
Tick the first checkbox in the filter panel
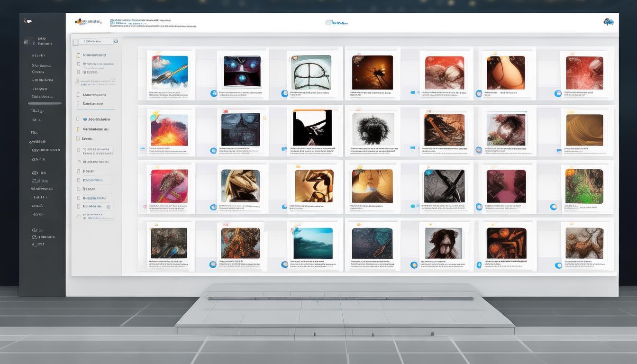(x=78, y=55)
